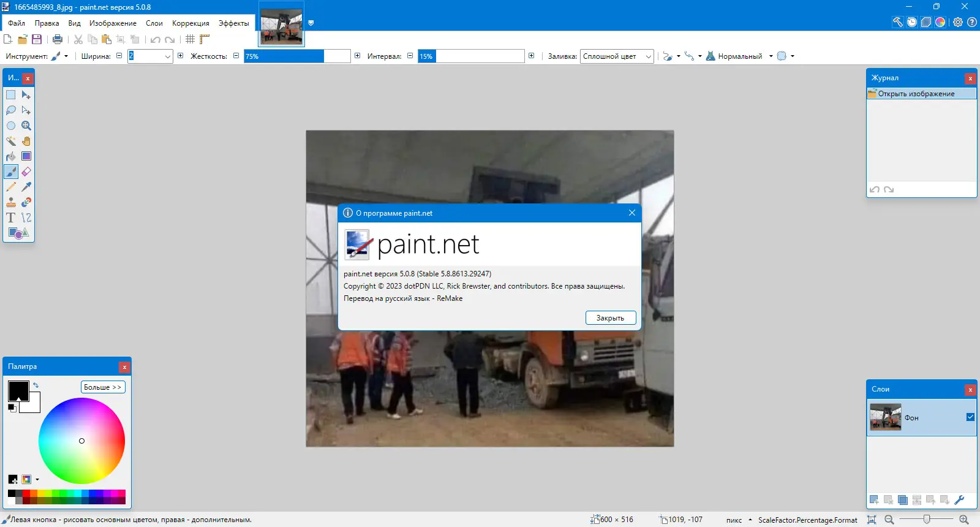Save the image with floppy icon
Image resolution: width=980 pixels, height=527 pixels.
(x=37, y=39)
